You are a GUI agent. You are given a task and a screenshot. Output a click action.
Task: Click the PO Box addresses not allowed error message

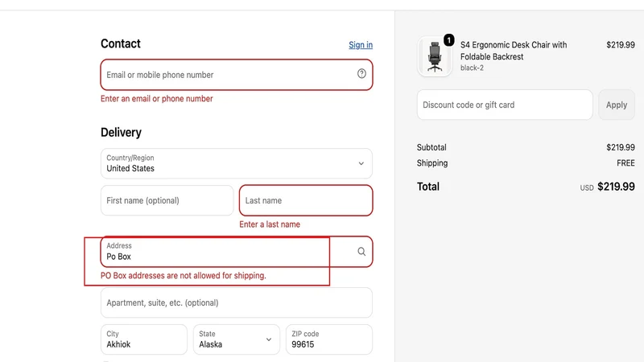click(184, 275)
